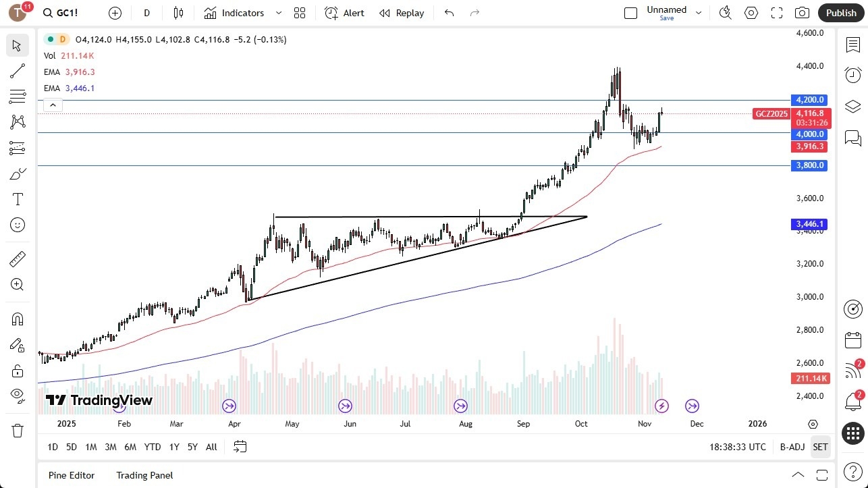The height and width of the screenshot is (488, 868).
Task: Expand the Indicators dropdown arrow
Action: pos(277,13)
